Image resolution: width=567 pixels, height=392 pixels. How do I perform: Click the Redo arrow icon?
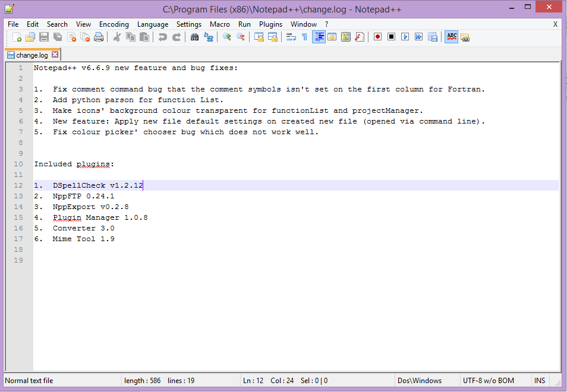176,37
